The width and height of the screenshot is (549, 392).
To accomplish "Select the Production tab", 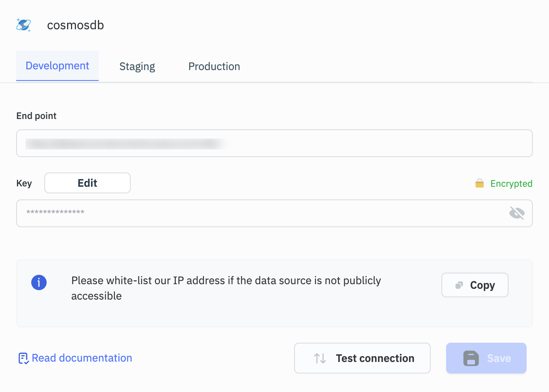I will (x=214, y=67).
